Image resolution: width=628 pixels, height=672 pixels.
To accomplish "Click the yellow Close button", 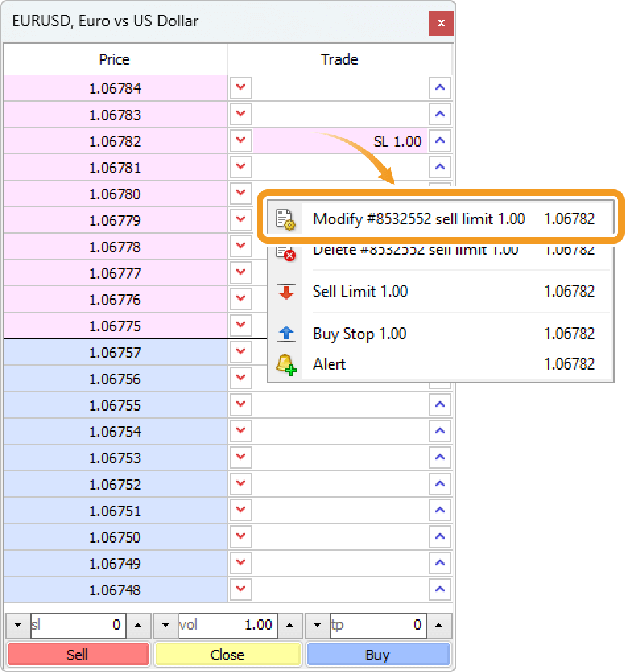I will click(228, 655).
